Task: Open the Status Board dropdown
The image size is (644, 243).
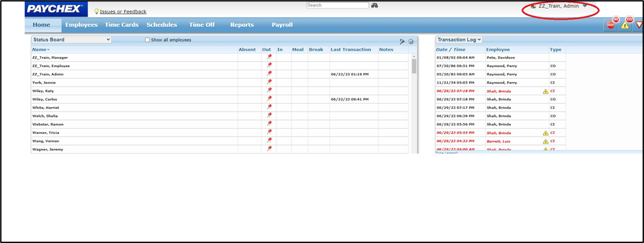Action: click(72, 40)
